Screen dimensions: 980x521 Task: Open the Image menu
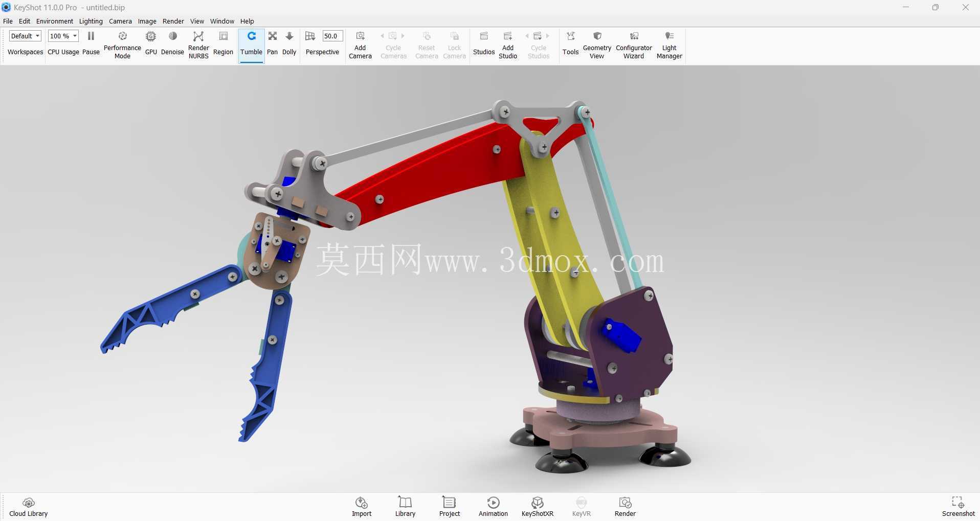pyautogui.click(x=147, y=21)
